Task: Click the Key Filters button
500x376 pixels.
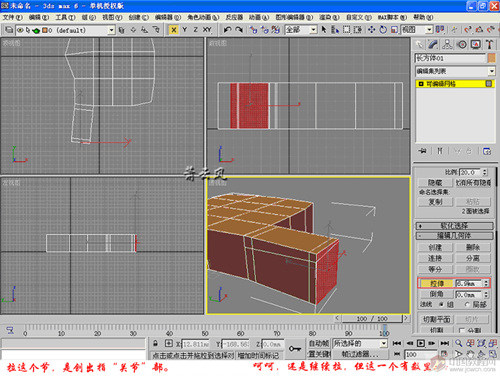Action: (360, 354)
